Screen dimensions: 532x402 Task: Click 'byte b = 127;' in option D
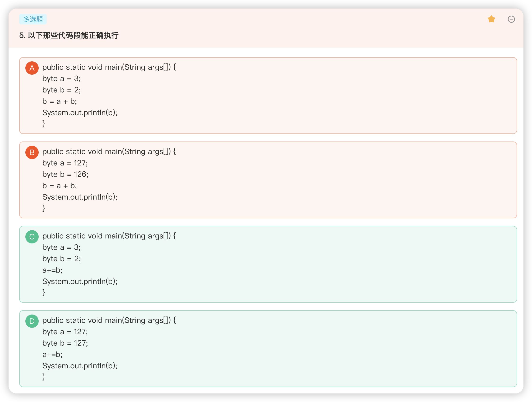coord(65,343)
